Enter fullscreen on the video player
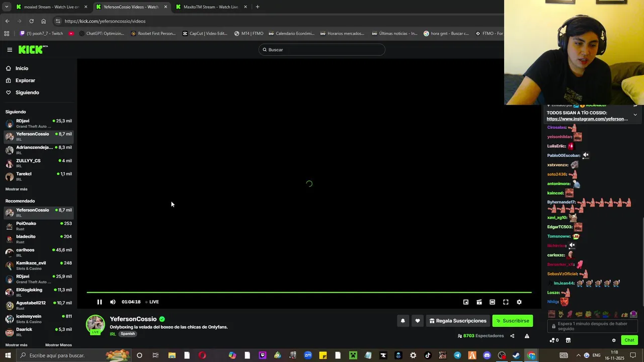The image size is (644, 362). point(506,302)
